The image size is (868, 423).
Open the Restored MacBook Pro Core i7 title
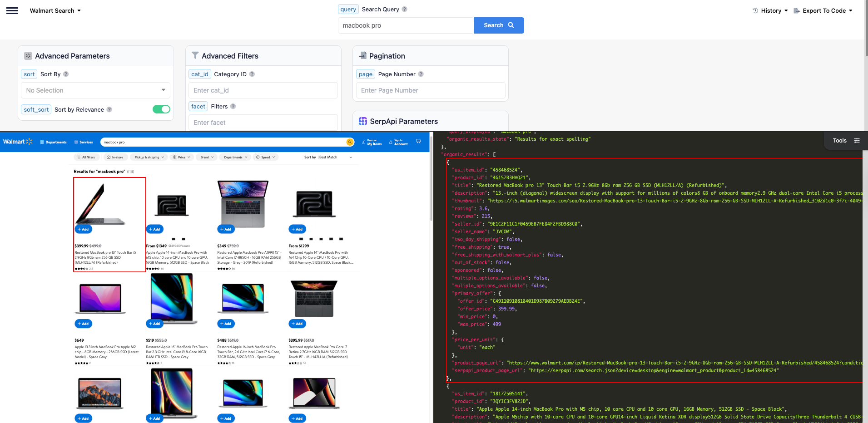coord(318,352)
